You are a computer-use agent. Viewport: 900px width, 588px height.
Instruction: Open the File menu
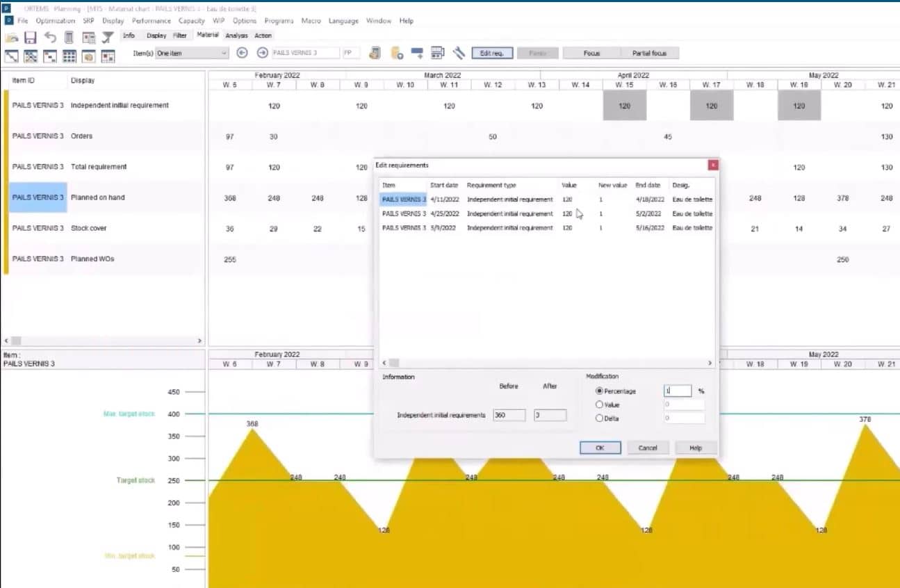23,21
